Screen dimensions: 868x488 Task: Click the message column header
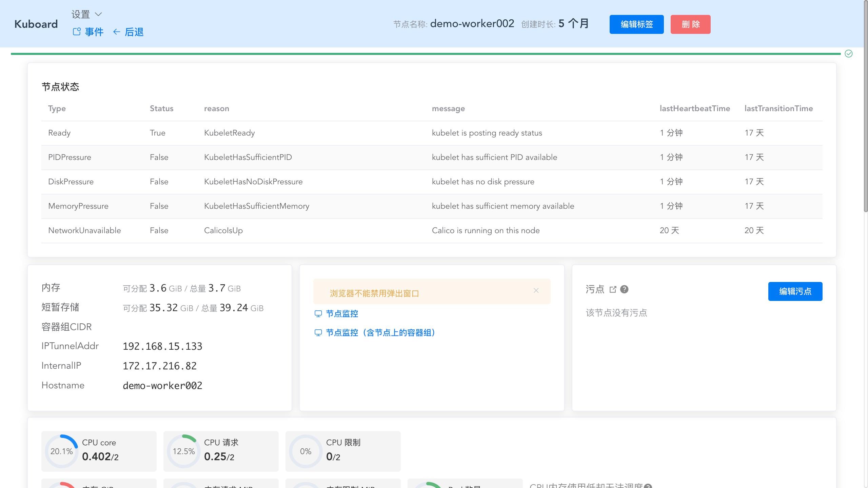point(448,108)
